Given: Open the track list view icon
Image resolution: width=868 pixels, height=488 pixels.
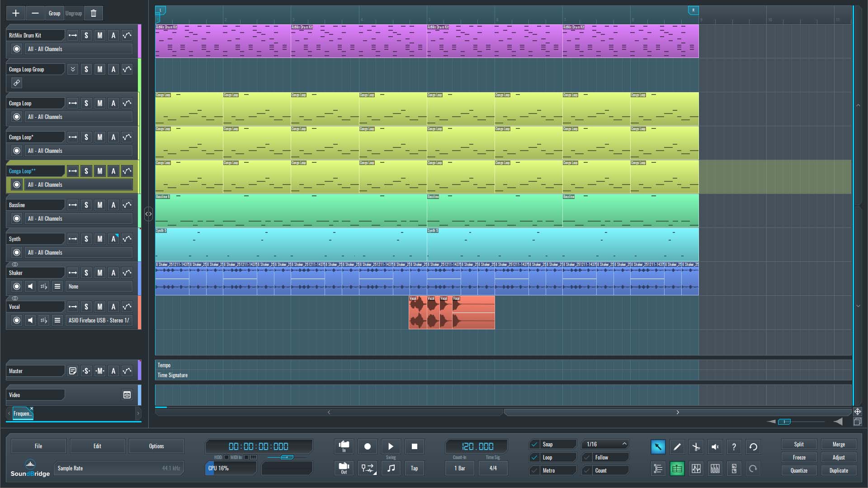Looking at the screenshot, I should [x=658, y=469].
